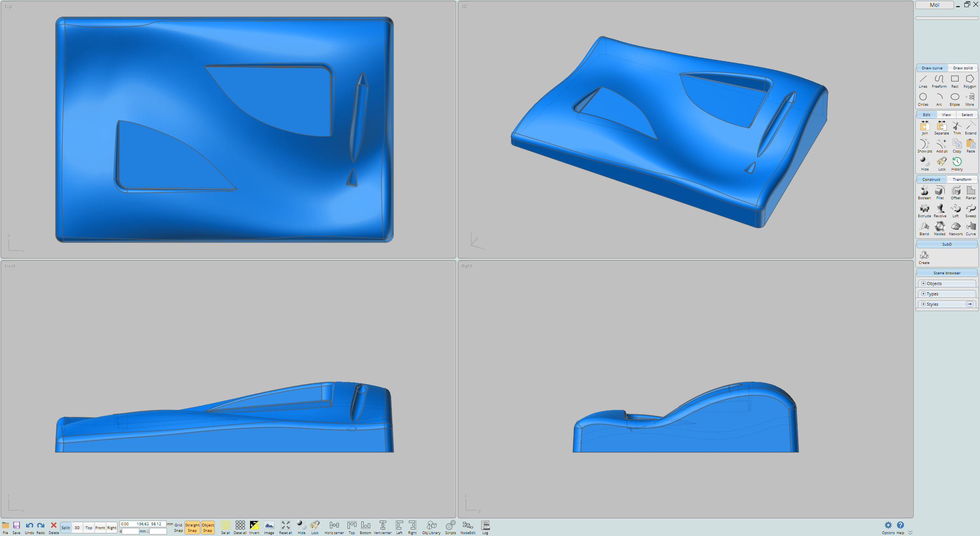Expand the Objects section
This screenshot has height=536, width=980.
(x=923, y=284)
